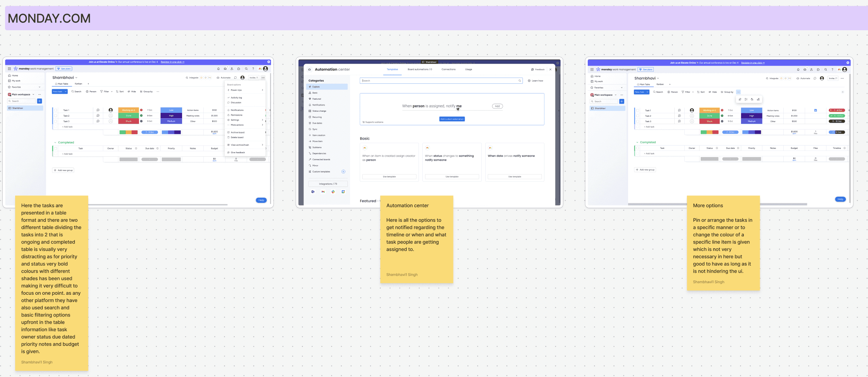This screenshot has width=868, height=377.
Task: Click Task 2 conversation bubble icon in third screenshot
Action: 679,116
